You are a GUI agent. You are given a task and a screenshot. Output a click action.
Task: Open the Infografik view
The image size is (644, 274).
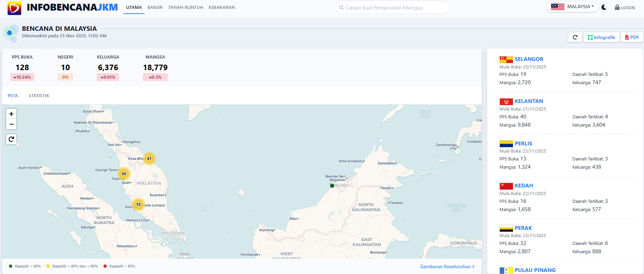click(x=602, y=37)
